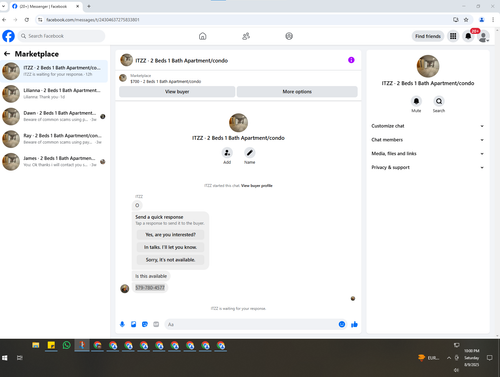Click the phone number message 579-780-4577
The image size is (500, 377).
coord(150,288)
